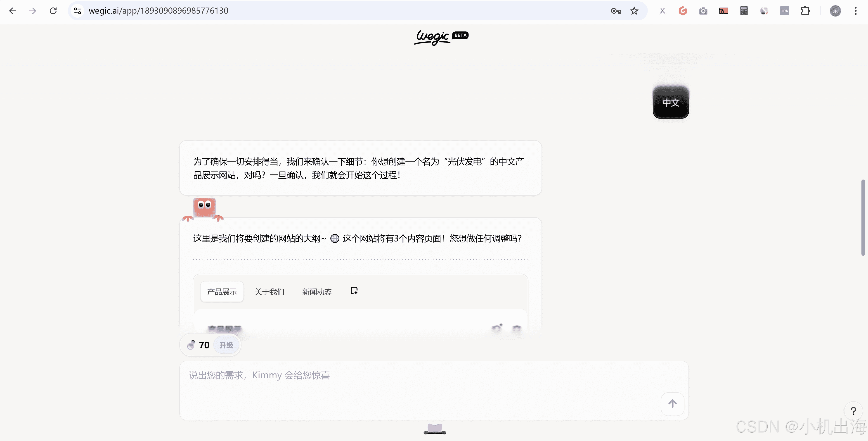Screen dimensions: 868x441
Task: Open the X extension icon
Action: (x=662, y=11)
